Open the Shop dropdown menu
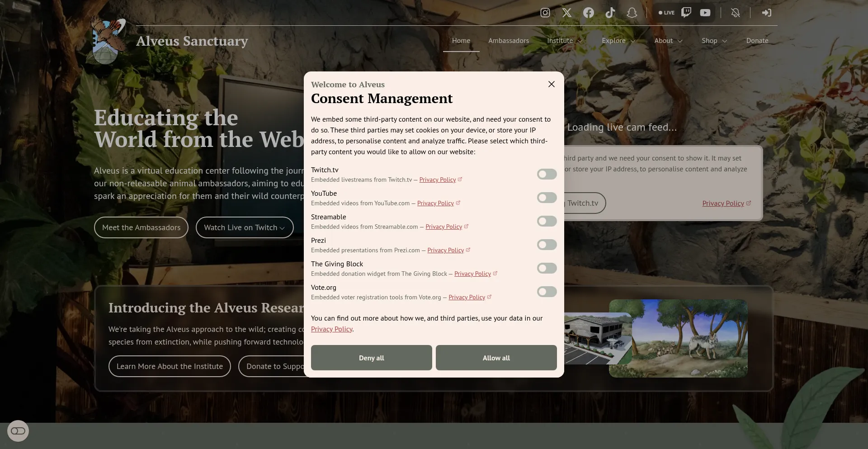The height and width of the screenshot is (449, 868). pyautogui.click(x=715, y=41)
